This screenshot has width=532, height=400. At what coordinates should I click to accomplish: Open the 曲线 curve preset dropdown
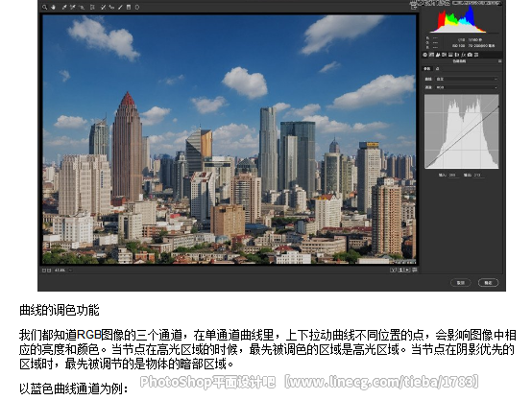coord(467,79)
